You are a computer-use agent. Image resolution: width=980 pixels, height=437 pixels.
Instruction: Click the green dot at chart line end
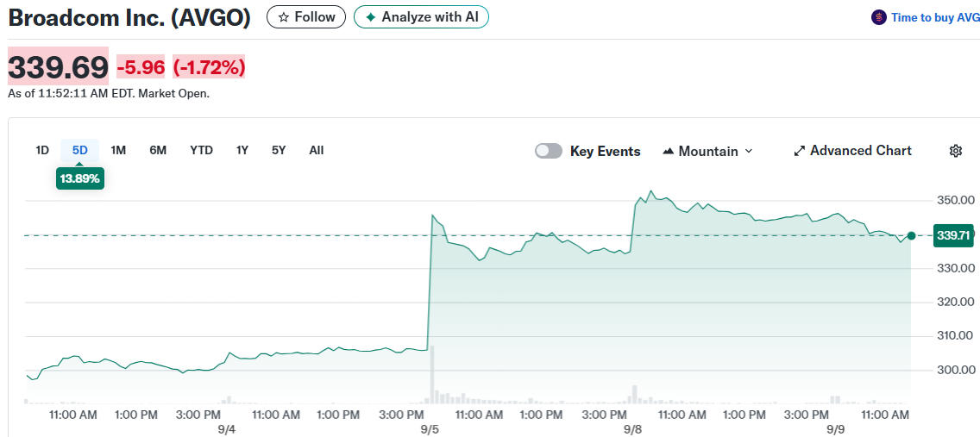911,235
